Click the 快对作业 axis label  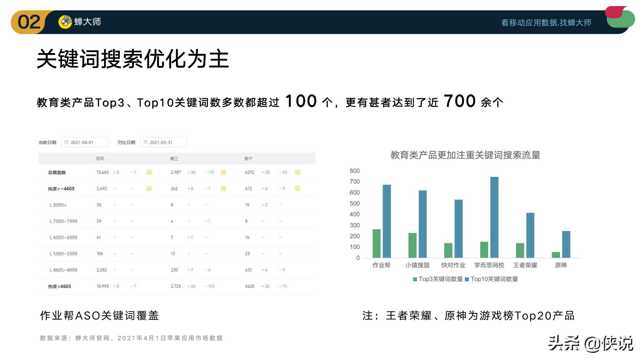[453, 265]
